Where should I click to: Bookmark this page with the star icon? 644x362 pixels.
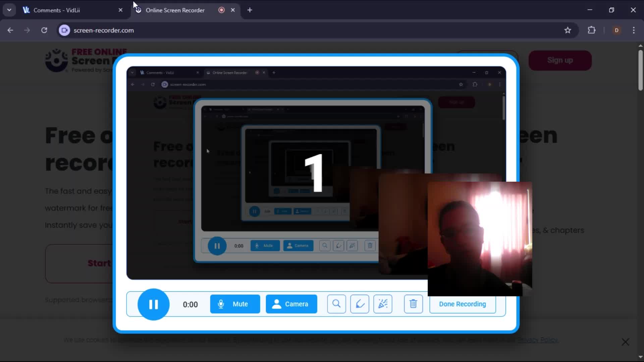568,30
